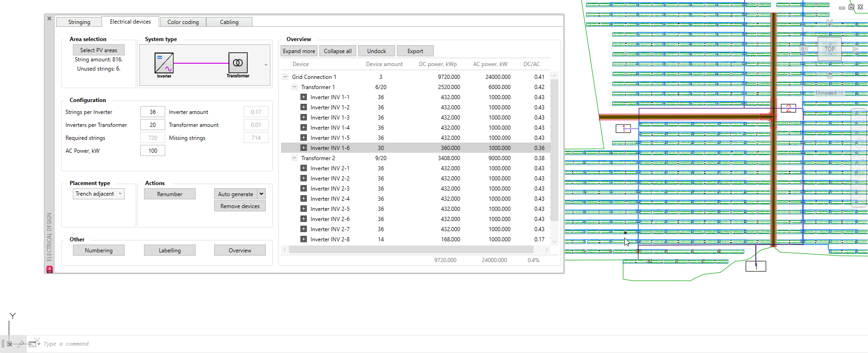
Task: Click the AC Power kW input field
Action: pos(153,151)
